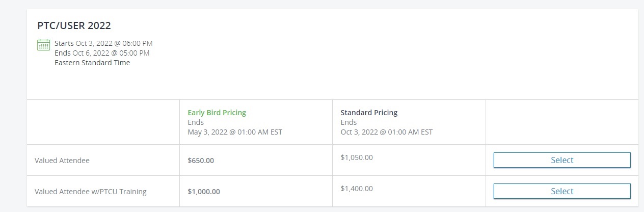Click the Valued Attendee row label
Image resolution: width=644 pixels, height=212 pixels.
(62, 161)
